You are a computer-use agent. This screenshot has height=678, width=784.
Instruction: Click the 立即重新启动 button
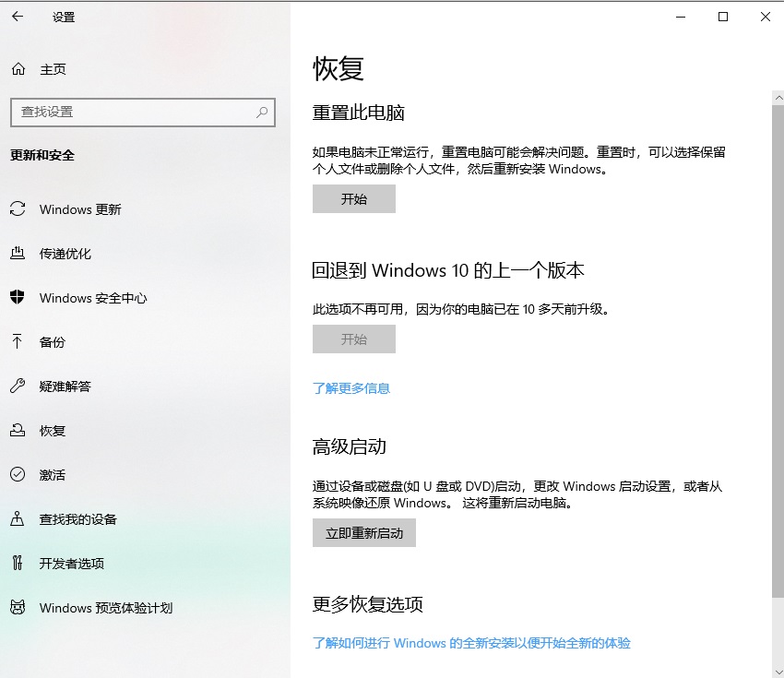pyautogui.click(x=364, y=533)
